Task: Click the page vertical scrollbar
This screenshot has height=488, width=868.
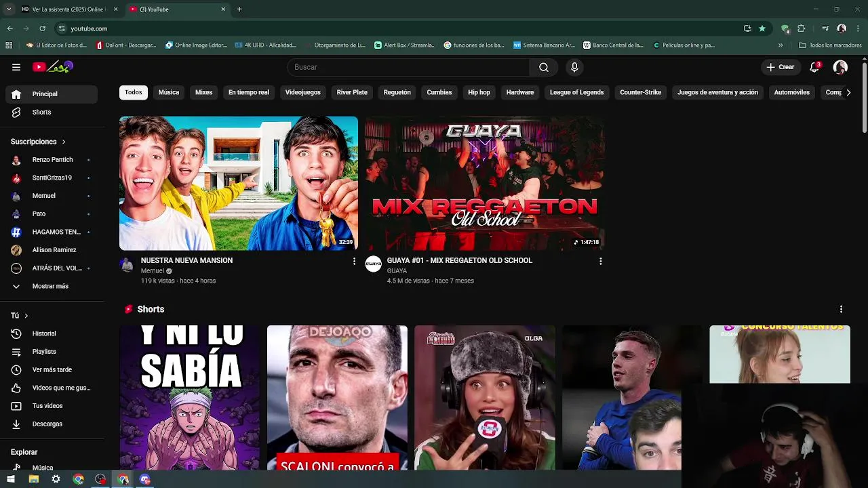Action: [x=864, y=98]
